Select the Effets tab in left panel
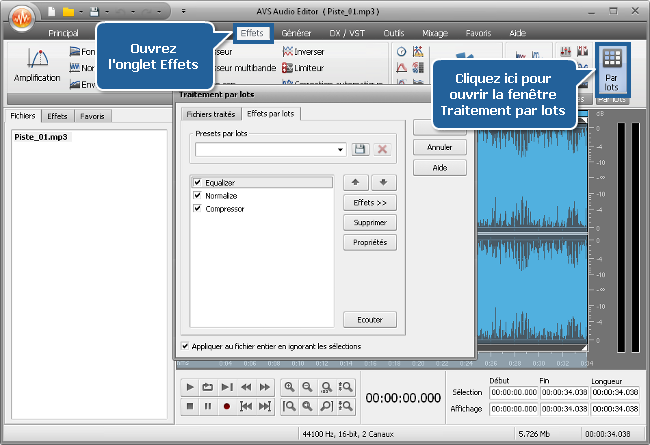The image size is (650, 445). click(x=57, y=116)
